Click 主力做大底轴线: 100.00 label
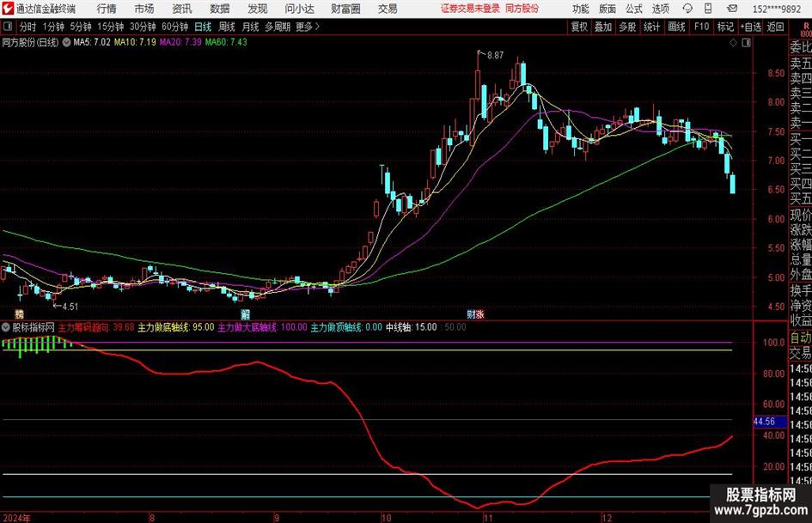Screen dimensions: 812x523 point(263,327)
